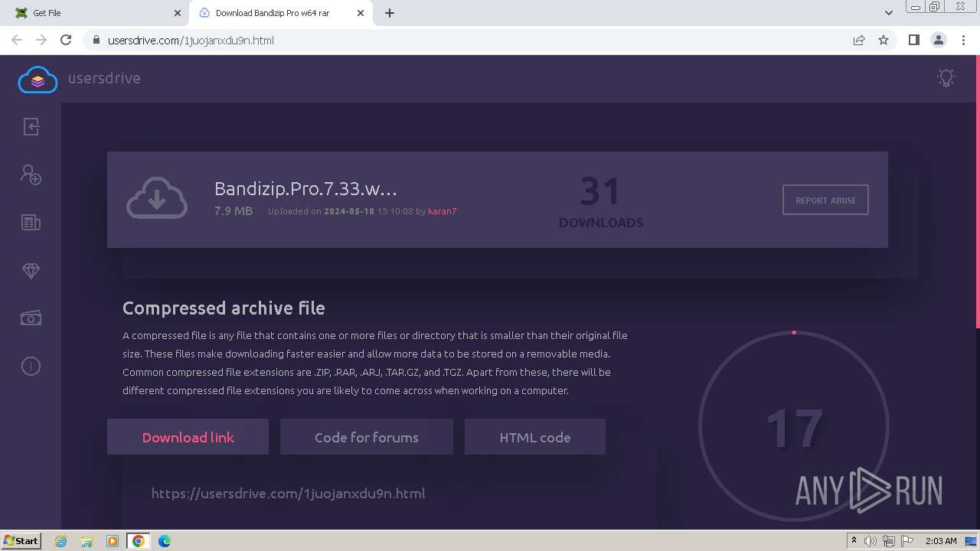980x551 pixels.
Task: Open the diamond premium sidebar icon
Action: point(31,271)
